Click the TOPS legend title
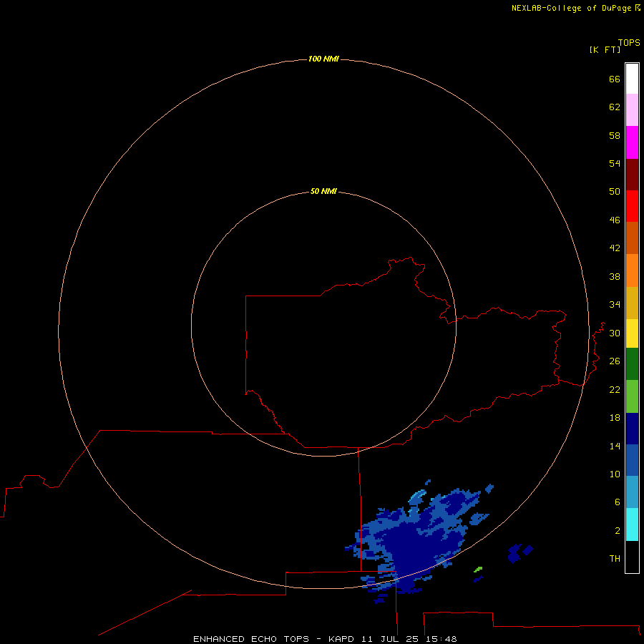The height and width of the screenshot is (644, 644). click(629, 43)
